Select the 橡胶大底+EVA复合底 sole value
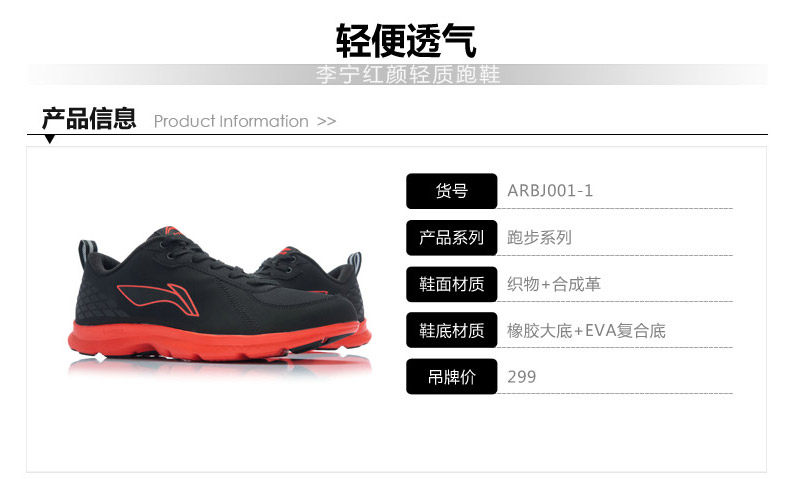Viewport: 790px width, 479px height. 586,330
